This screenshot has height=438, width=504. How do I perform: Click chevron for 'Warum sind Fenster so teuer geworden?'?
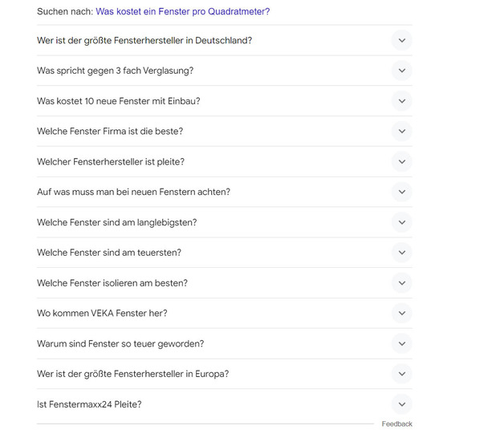(402, 344)
